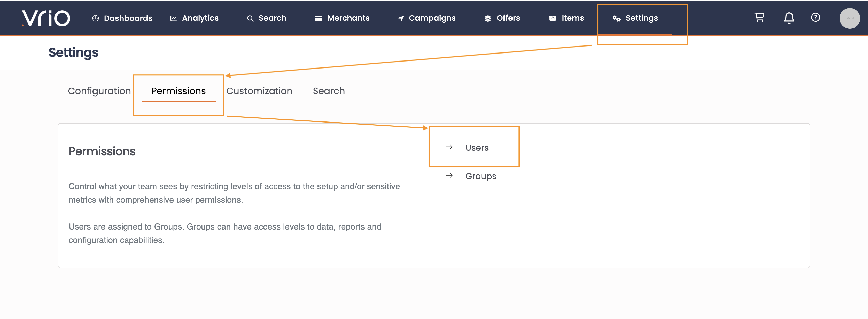Open notifications bell icon
Image resolution: width=868 pixels, height=319 pixels.
[x=789, y=18]
